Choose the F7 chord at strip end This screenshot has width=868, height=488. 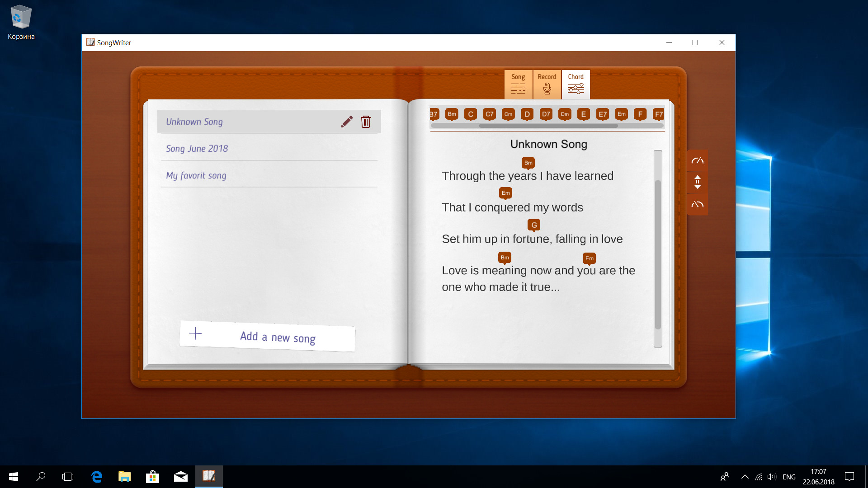(x=659, y=114)
